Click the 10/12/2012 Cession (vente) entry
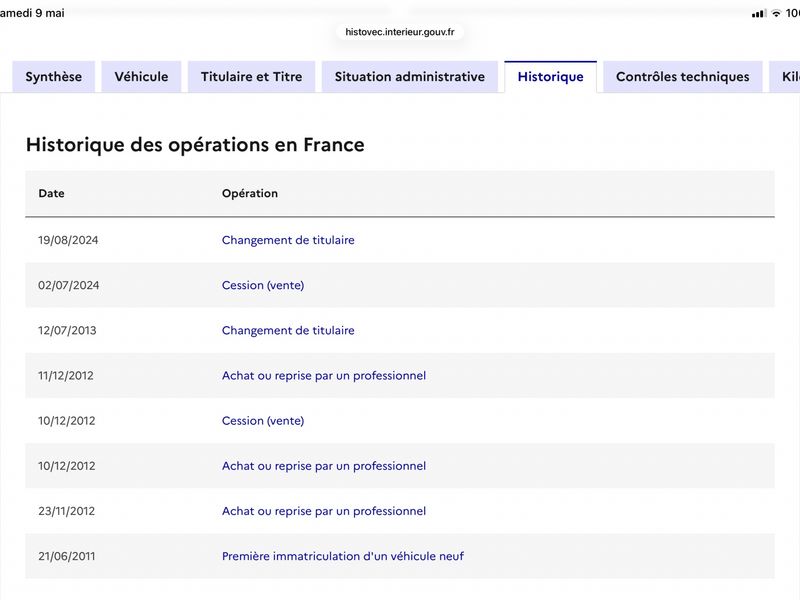800x600 pixels. [263, 420]
